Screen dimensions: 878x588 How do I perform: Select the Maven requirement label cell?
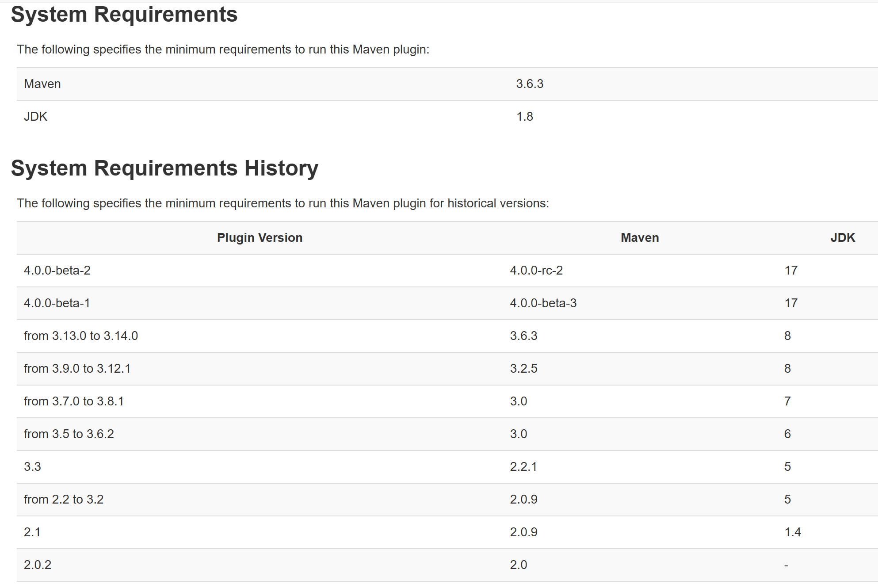[42, 84]
